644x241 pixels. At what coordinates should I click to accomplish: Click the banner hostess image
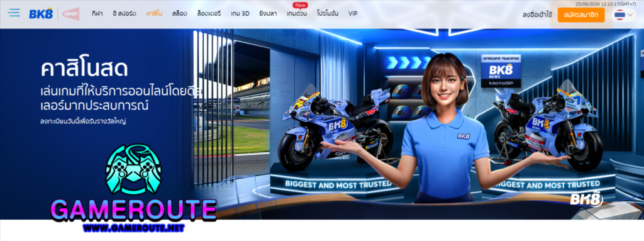tap(446, 128)
